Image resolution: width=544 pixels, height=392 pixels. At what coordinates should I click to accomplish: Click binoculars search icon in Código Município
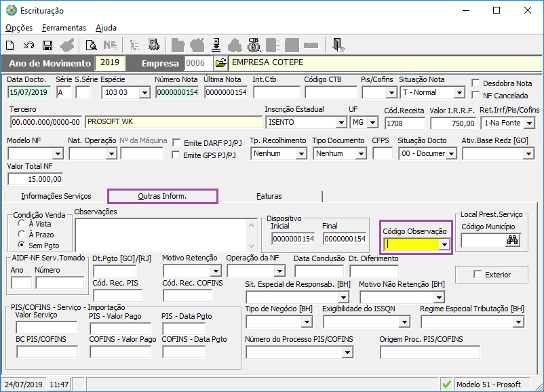(512, 240)
